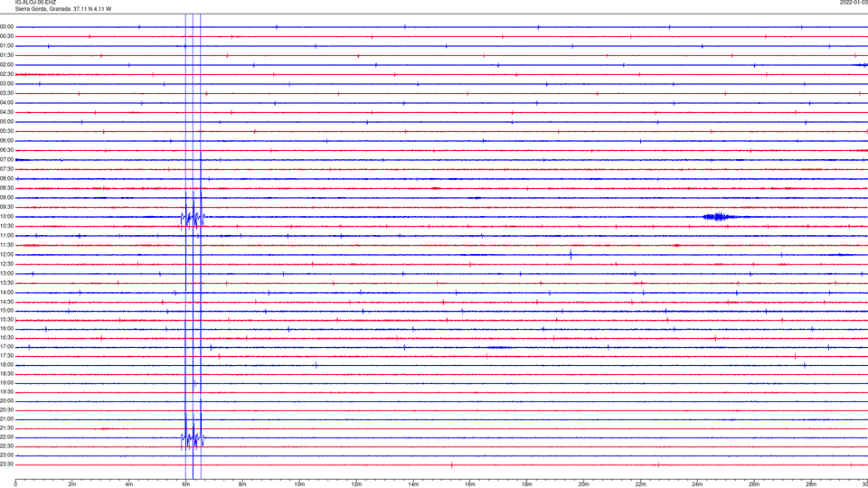Click the 8m tick label on the axis

point(242,484)
